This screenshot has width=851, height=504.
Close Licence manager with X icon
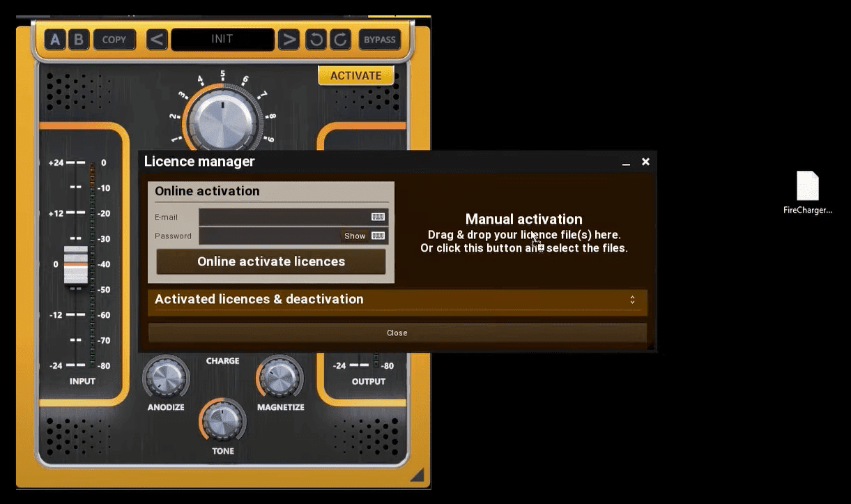point(645,162)
